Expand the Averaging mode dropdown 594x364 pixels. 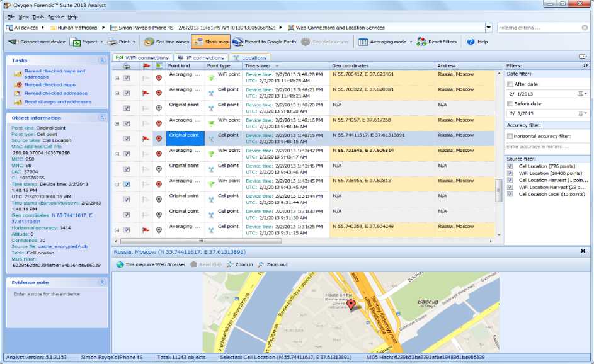coord(411,42)
